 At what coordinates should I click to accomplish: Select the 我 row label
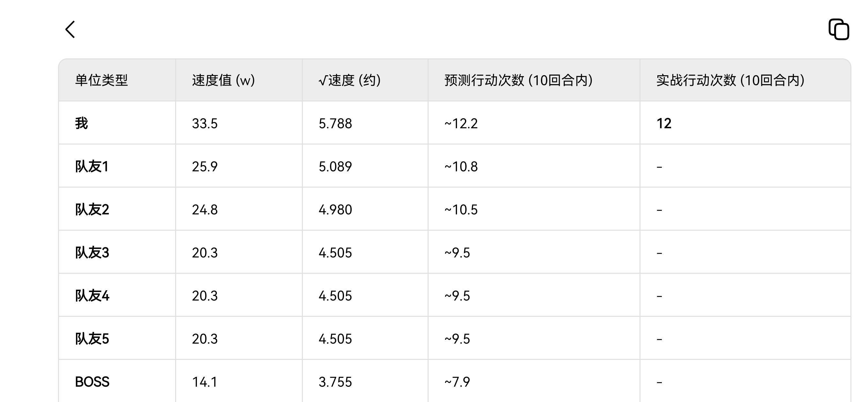click(x=82, y=123)
